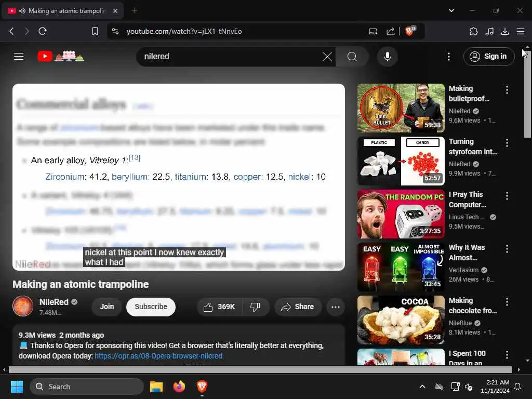
Task: Open the NileRed channel avatar
Action: (x=23, y=306)
